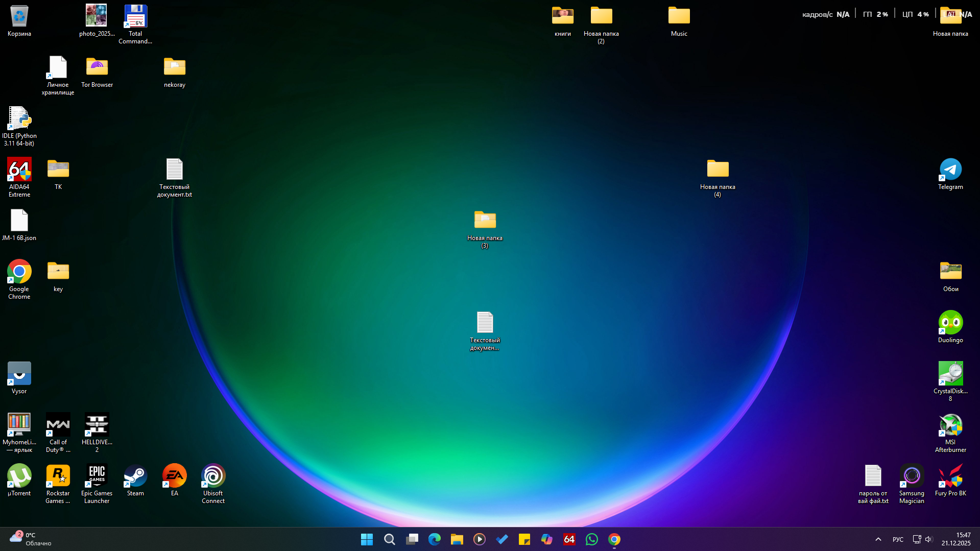Launch the Steam shortcut
Screen dimensions: 980x551
click(135, 481)
